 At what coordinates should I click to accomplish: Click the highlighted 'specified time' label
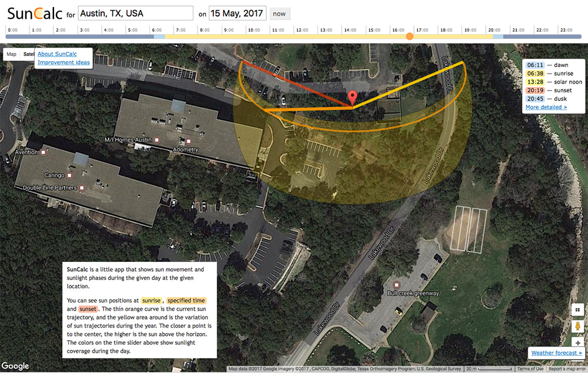coord(186,301)
